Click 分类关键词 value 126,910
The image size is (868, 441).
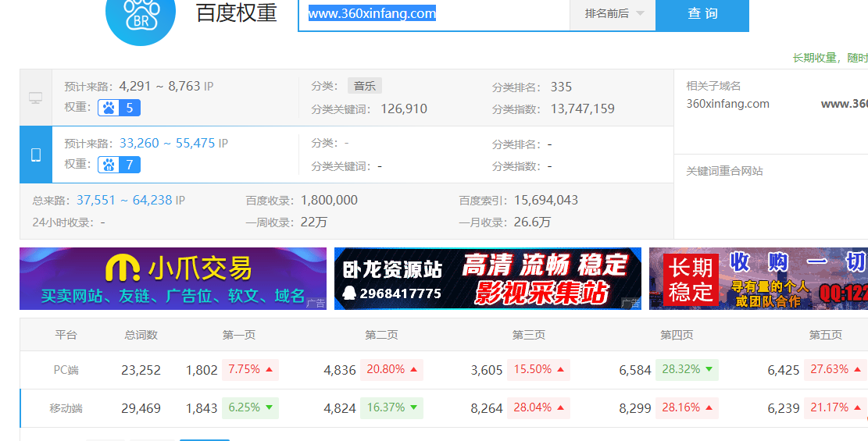point(404,109)
